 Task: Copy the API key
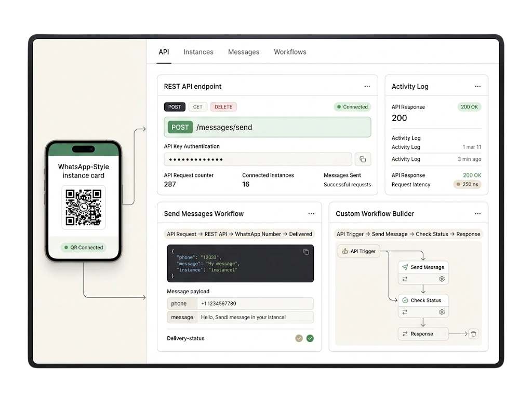[363, 159]
